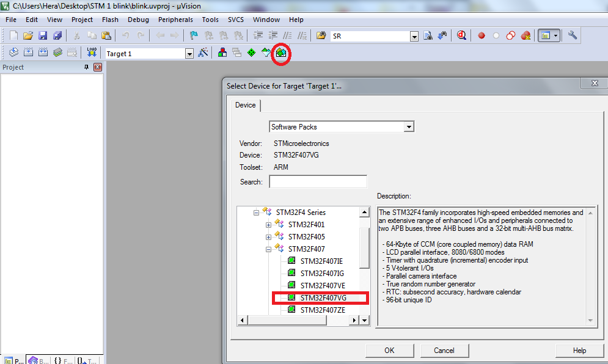Select STM32F407ZE device in tree

pos(323,310)
